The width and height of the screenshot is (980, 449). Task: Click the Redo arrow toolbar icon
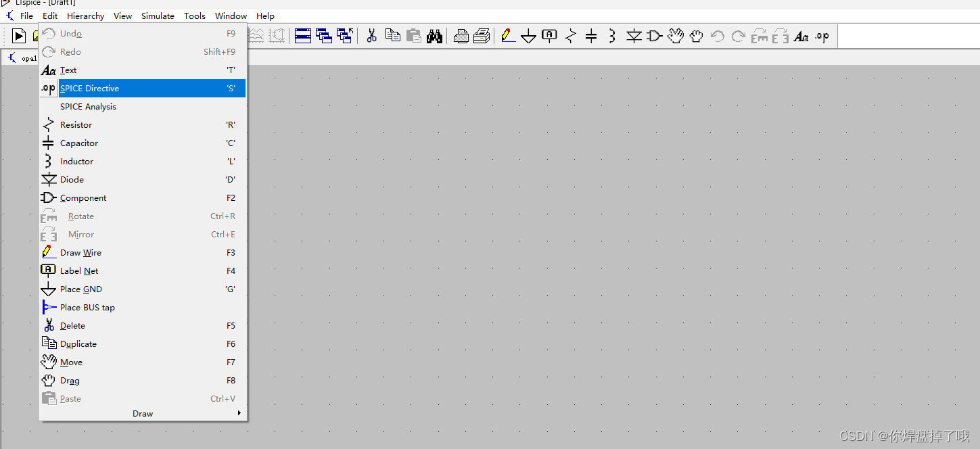click(739, 36)
